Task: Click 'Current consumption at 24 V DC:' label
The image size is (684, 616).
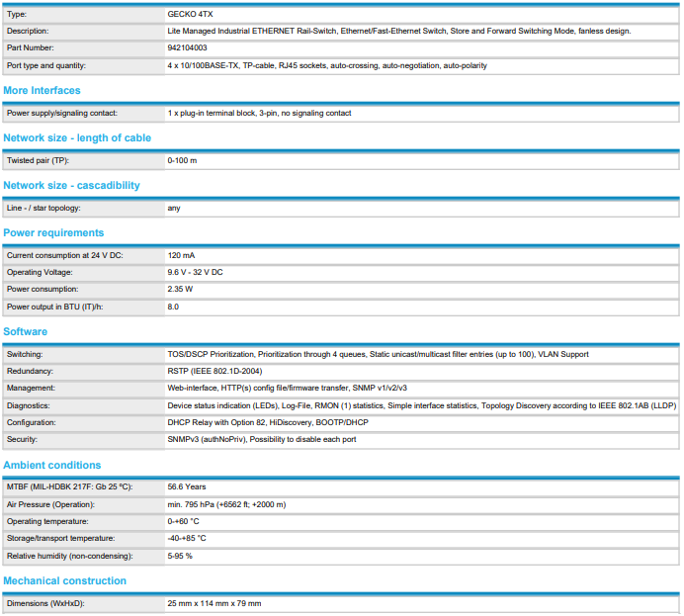Action: coord(65,255)
